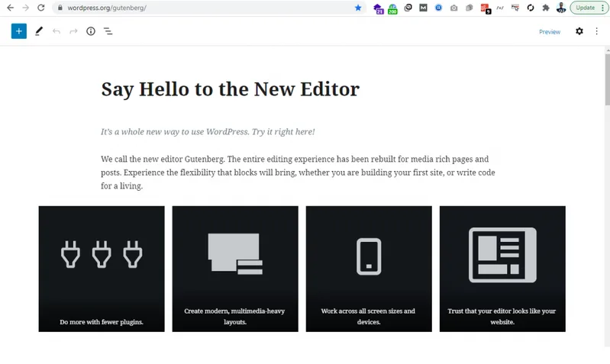Click the Chrome Update button

(589, 8)
